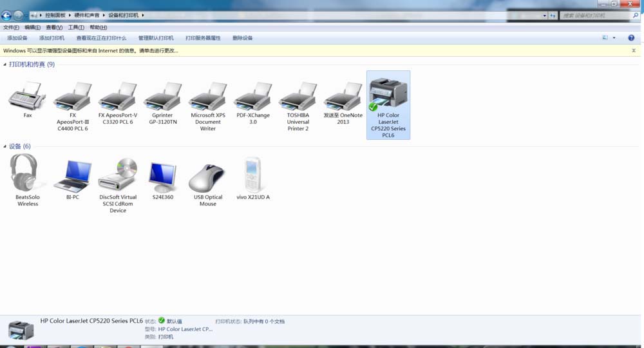Screen dimensions: 644x348
Task: Expand the 硬件和声音 breadcrumb arrow
Action: click(x=104, y=15)
